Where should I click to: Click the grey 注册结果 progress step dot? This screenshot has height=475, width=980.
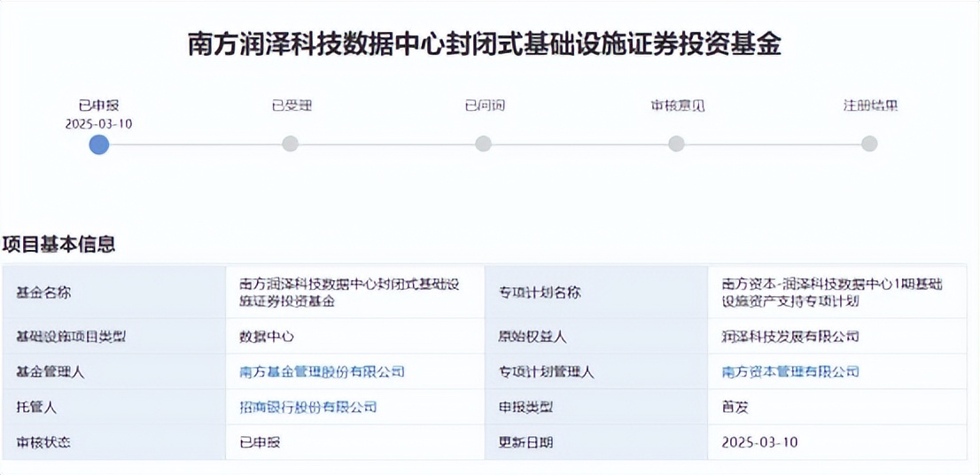869,144
